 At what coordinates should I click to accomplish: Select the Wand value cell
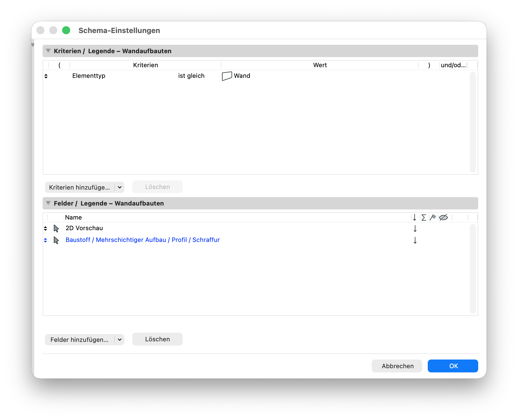click(320, 76)
